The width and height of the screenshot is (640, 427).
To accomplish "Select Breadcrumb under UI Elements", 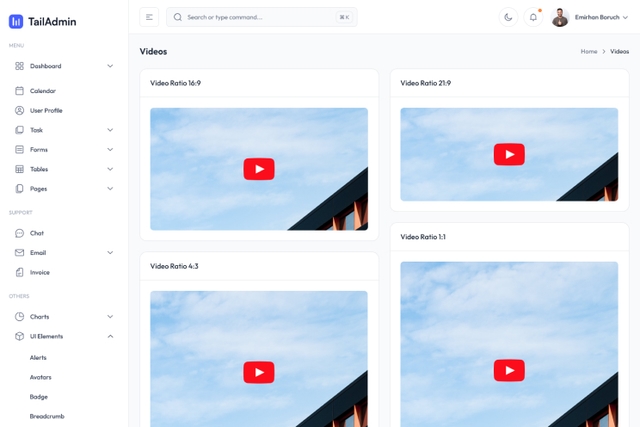I will 47,416.
